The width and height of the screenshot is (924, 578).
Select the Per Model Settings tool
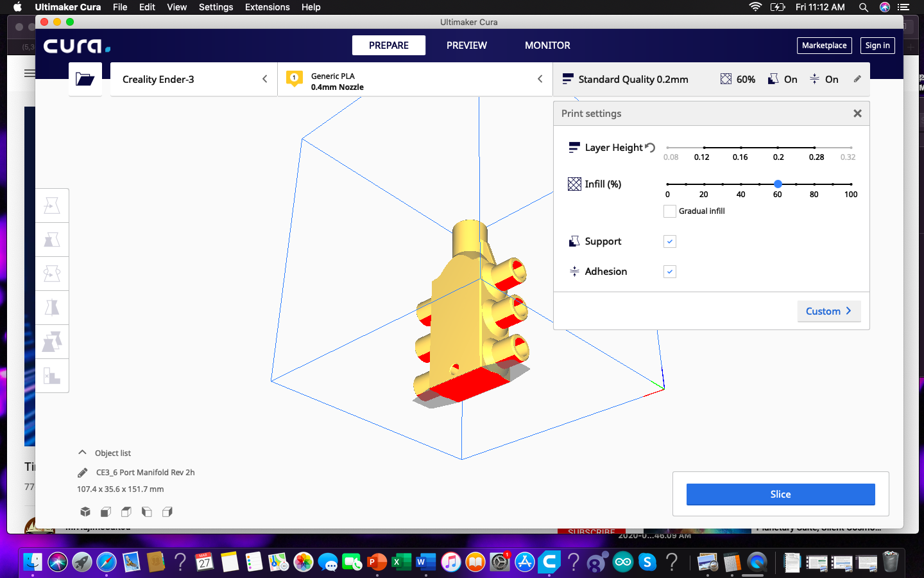pos(52,342)
